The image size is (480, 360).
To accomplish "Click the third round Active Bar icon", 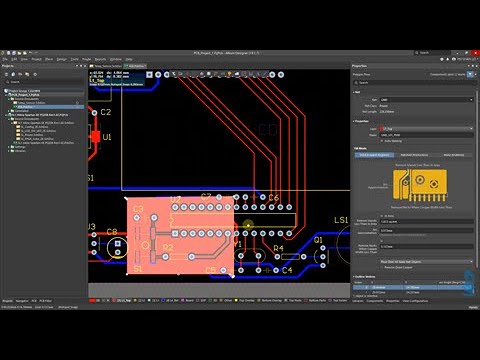I will 167,75.
